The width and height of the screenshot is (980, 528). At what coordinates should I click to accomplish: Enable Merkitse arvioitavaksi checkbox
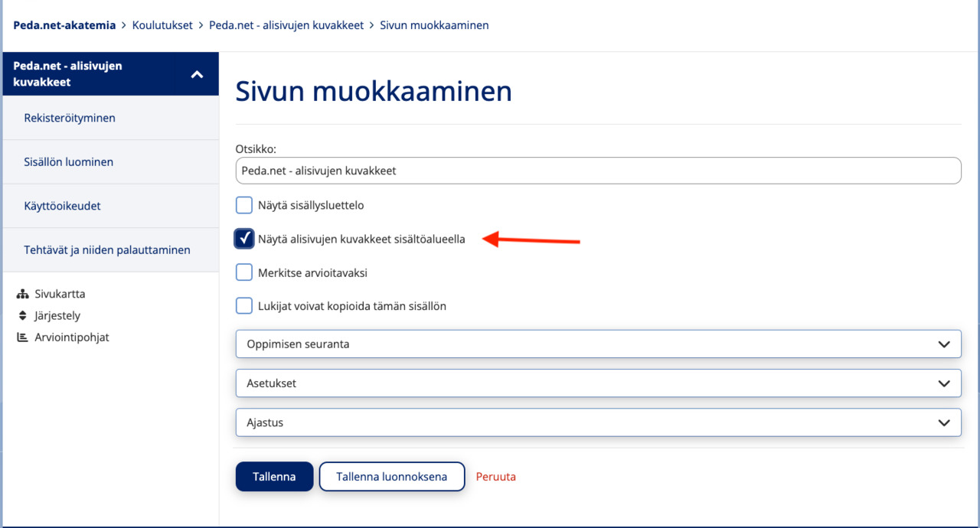[x=243, y=272]
